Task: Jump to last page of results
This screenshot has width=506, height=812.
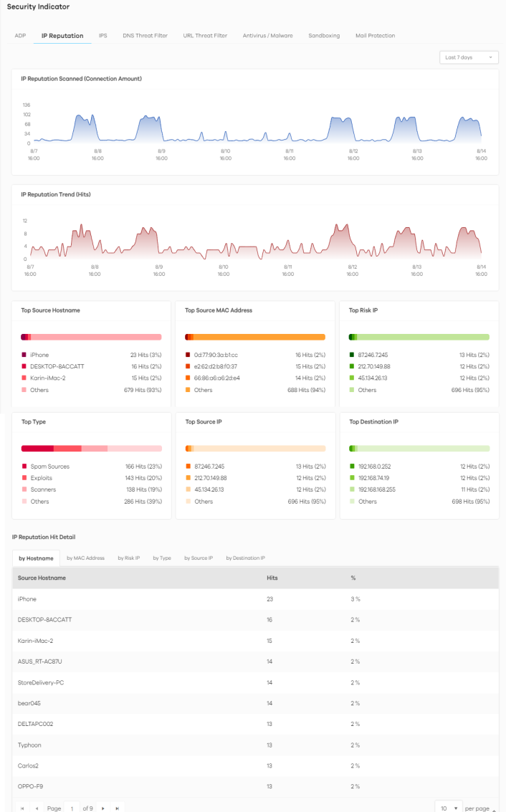Action: pos(117,808)
